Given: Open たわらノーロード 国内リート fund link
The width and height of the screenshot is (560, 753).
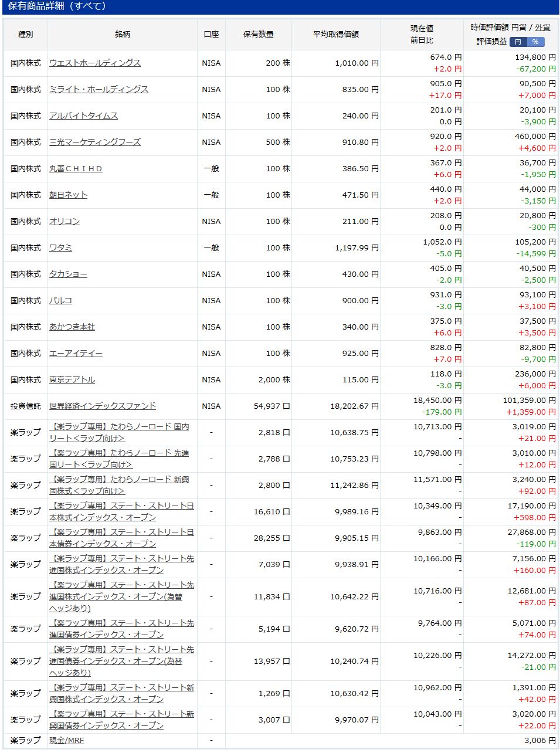Looking at the screenshot, I should (120, 432).
